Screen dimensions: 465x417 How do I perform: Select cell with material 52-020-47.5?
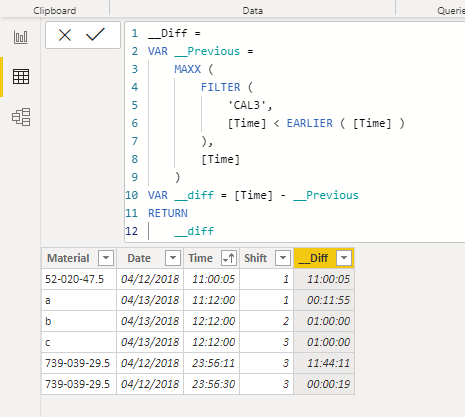click(x=79, y=279)
